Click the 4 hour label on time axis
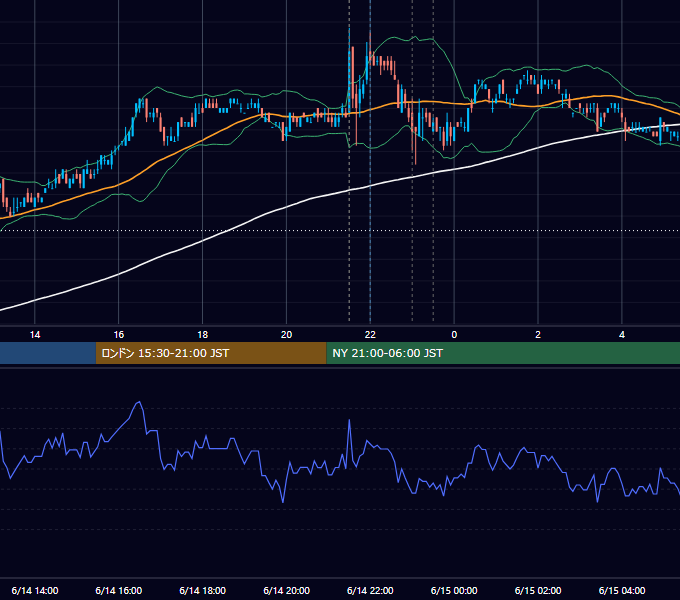This screenshot has width=680, height=600. point(622,335)
